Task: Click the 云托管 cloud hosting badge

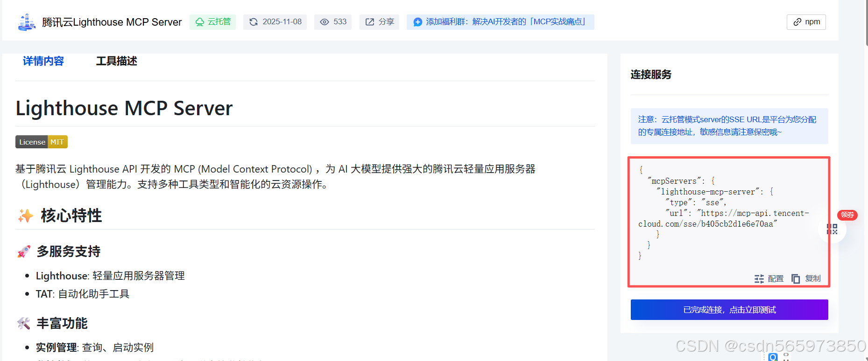Action: point(212,22)
